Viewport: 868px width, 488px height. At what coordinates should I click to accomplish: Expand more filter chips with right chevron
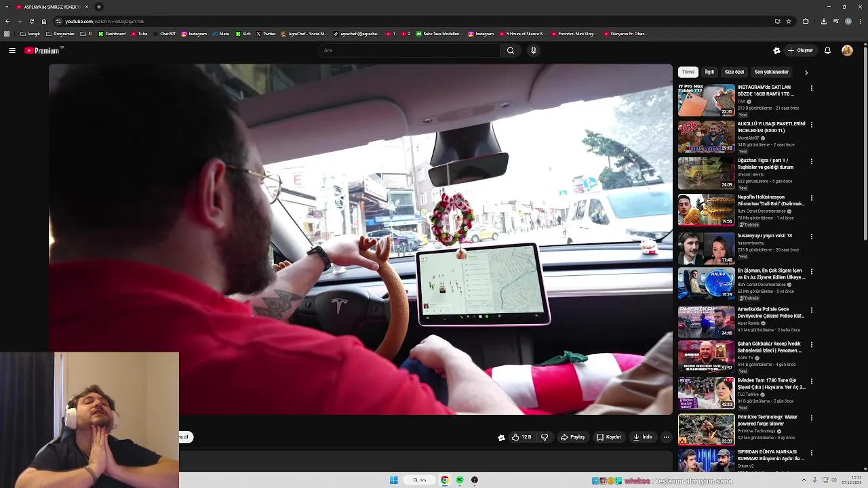point(806,72)
